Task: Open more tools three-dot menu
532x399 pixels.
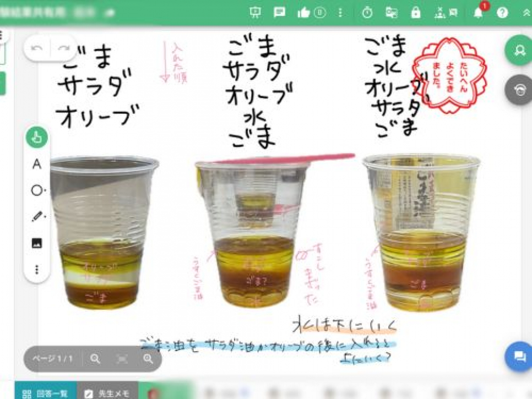Action: (x=37, y=270)
